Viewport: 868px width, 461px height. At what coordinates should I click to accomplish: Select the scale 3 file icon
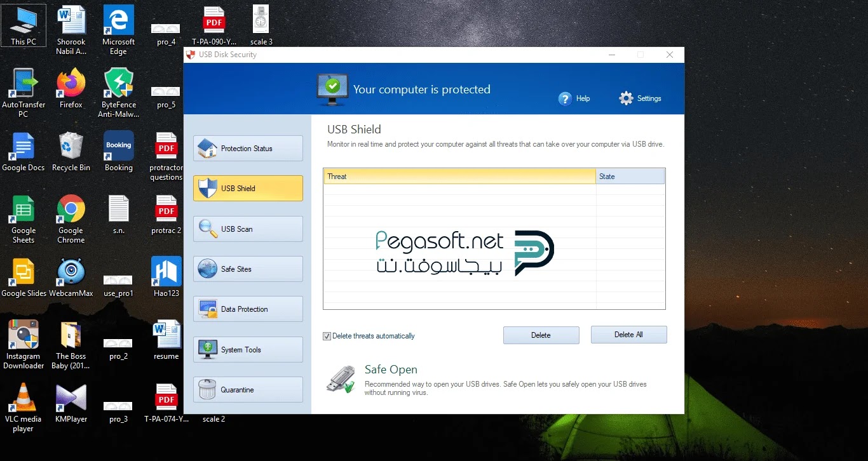[261, 25]
